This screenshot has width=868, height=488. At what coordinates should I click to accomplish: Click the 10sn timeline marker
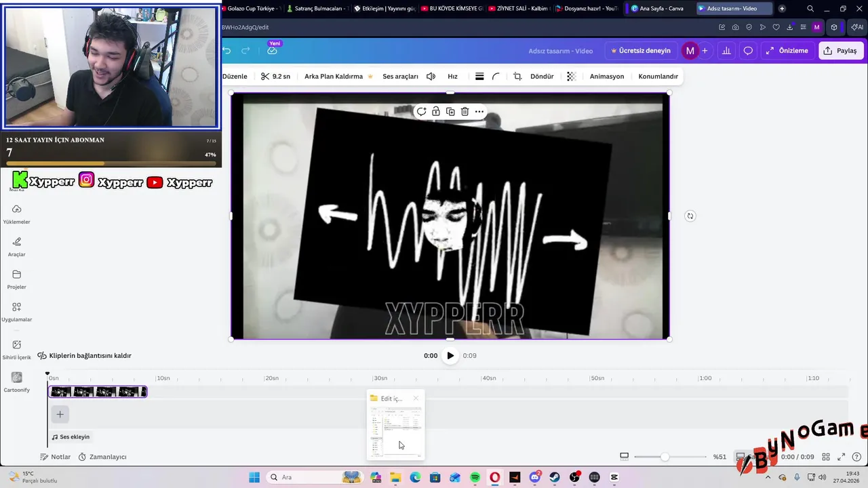click(163, 378)
